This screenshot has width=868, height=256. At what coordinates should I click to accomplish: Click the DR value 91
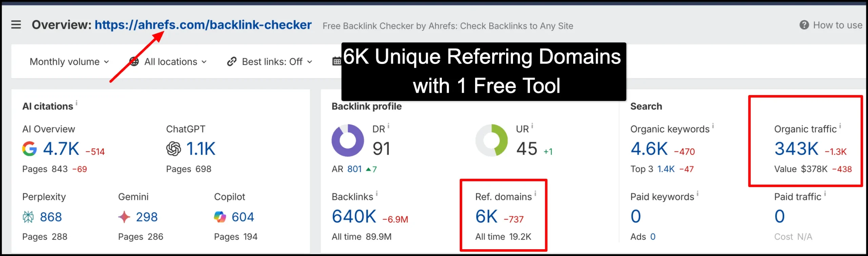click(381, 149)
